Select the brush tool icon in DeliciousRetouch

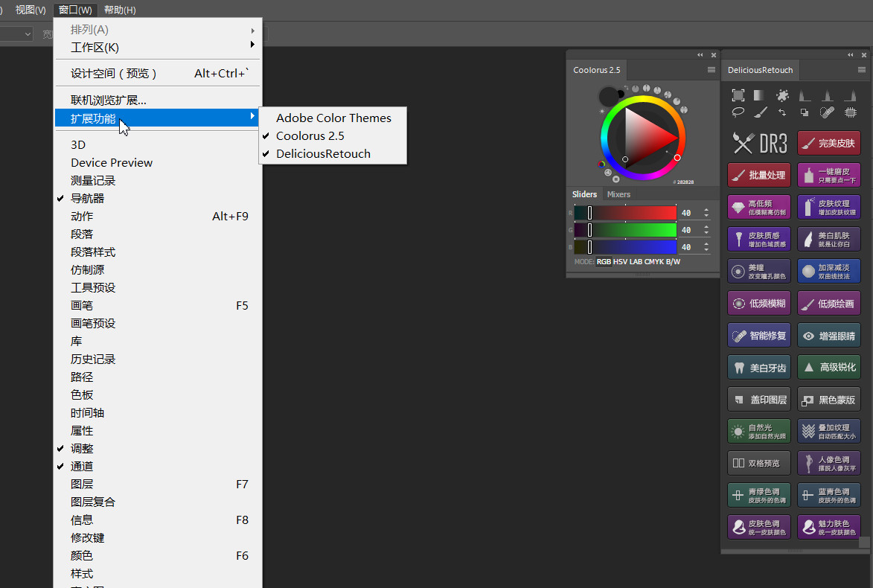(761, 112)
